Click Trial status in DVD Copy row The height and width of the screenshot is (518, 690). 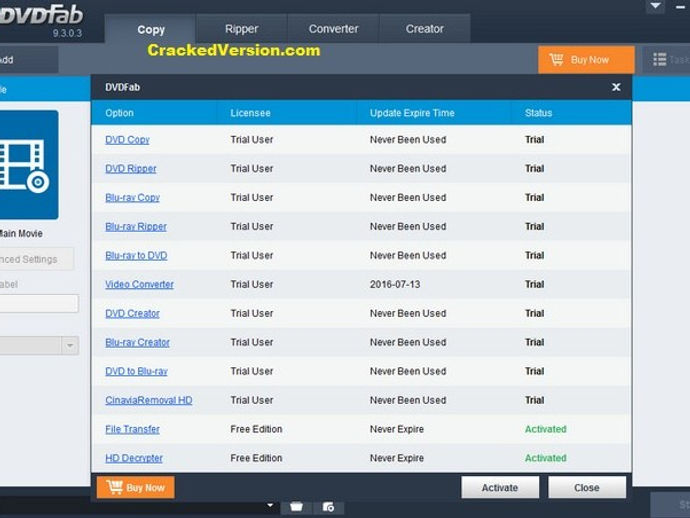pos(534,140)
